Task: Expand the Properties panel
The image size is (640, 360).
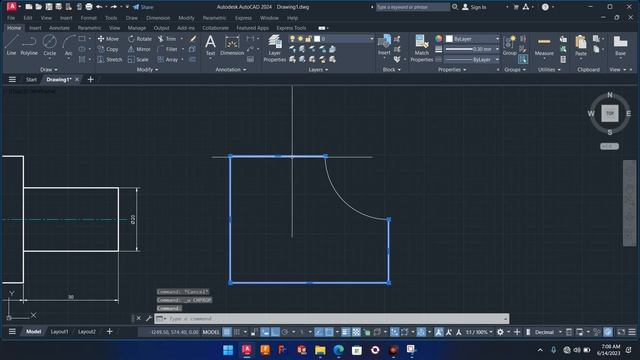Action: point(452,69)
